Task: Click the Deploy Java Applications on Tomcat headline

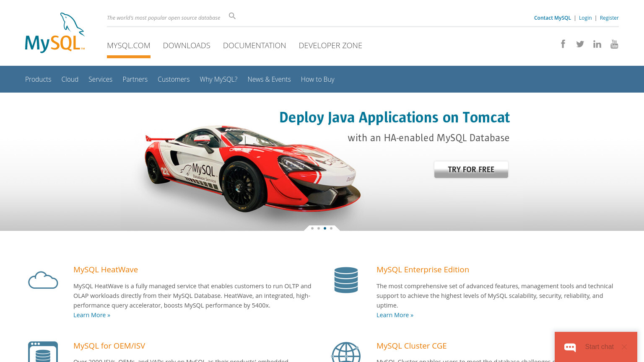Action: (x=395, y=117)
